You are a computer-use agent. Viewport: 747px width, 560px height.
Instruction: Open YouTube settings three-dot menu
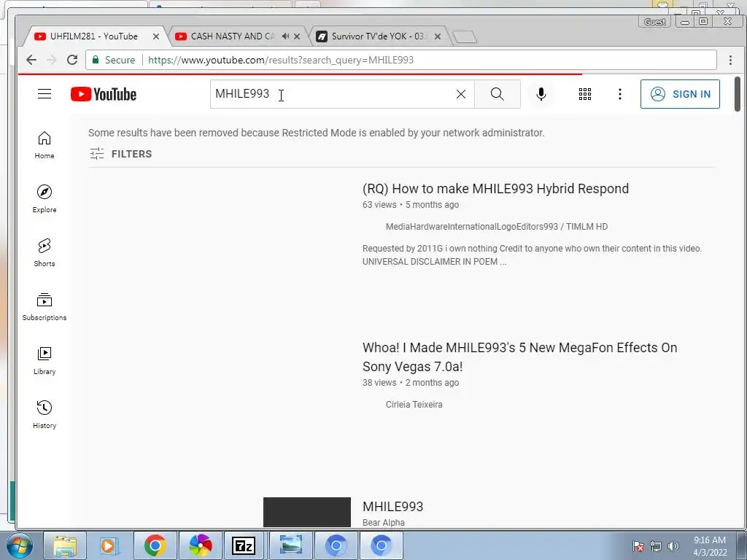(620, 94)
